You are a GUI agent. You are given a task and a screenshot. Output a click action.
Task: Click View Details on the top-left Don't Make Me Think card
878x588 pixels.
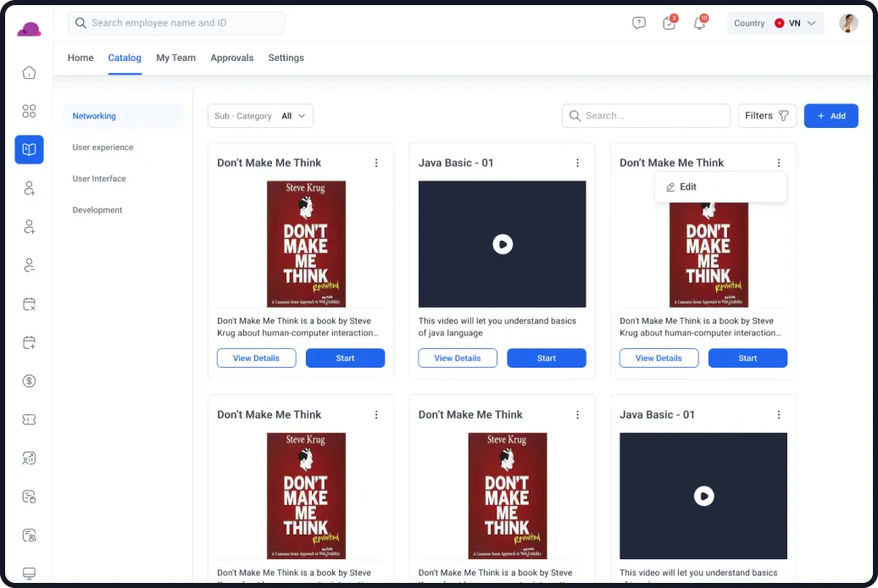[x=257, y=358]
